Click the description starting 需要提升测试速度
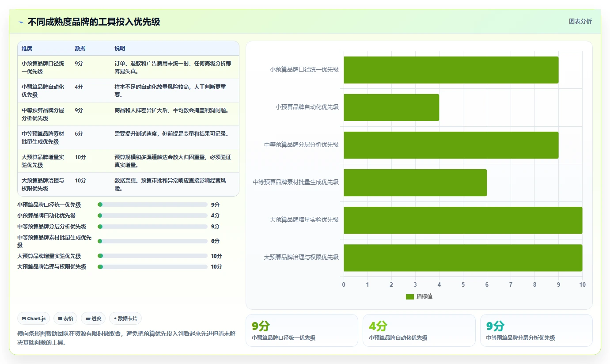The width and height of the screenshot is (610, 364). (x=172, y=134)
